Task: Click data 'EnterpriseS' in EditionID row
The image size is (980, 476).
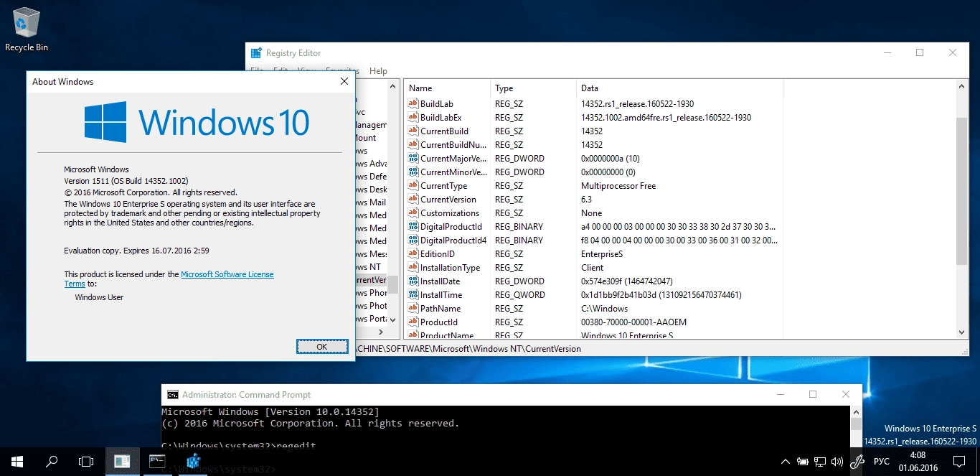Action: pyautogui.click(x=602, y=253)
